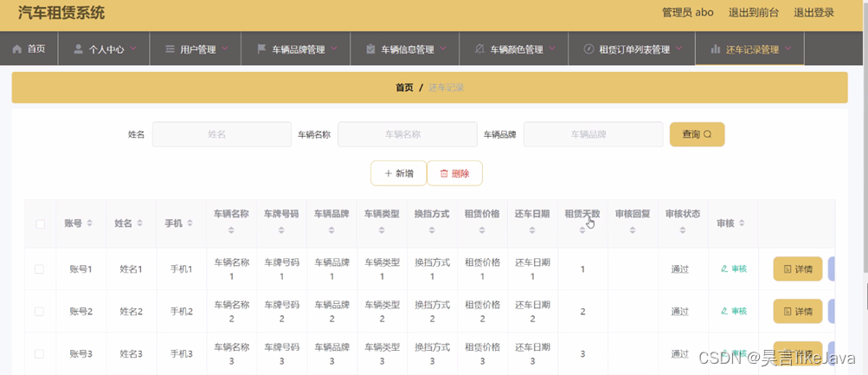The width and height of the screenshot is (868, 375).
Task: Focus the 姓名 search input field
Action: (222, 134)
